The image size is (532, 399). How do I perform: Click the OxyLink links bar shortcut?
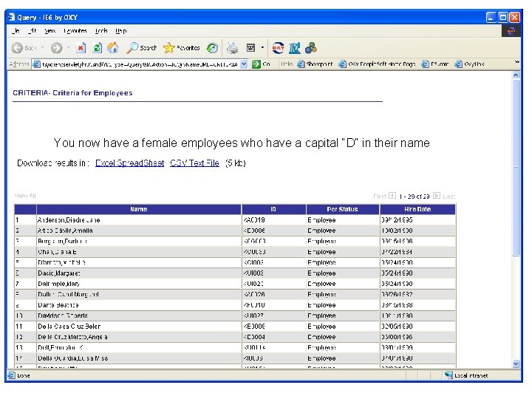pos(469,64)
